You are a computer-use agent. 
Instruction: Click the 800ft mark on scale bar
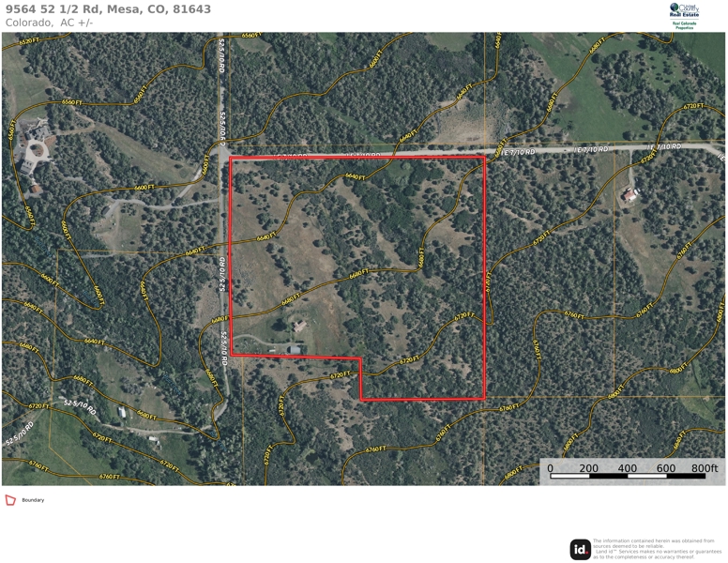[x=704, y=468]
